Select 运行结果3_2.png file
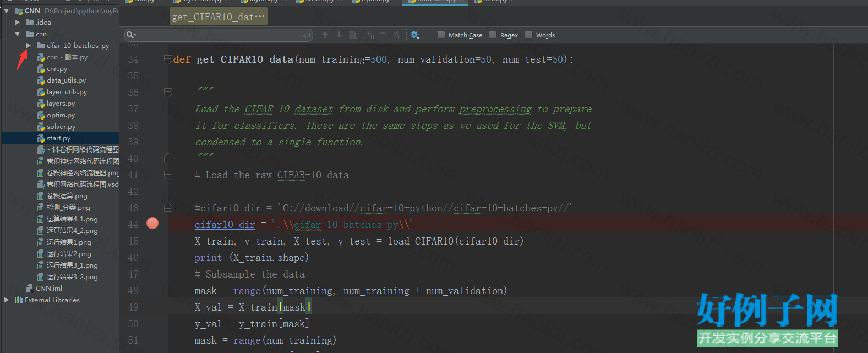This screenshot has height=353, width=868. [x=72, y=277]
